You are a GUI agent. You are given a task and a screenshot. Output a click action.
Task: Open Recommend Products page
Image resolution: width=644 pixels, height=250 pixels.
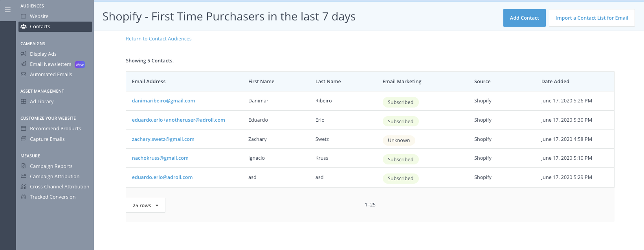point(55,128)
